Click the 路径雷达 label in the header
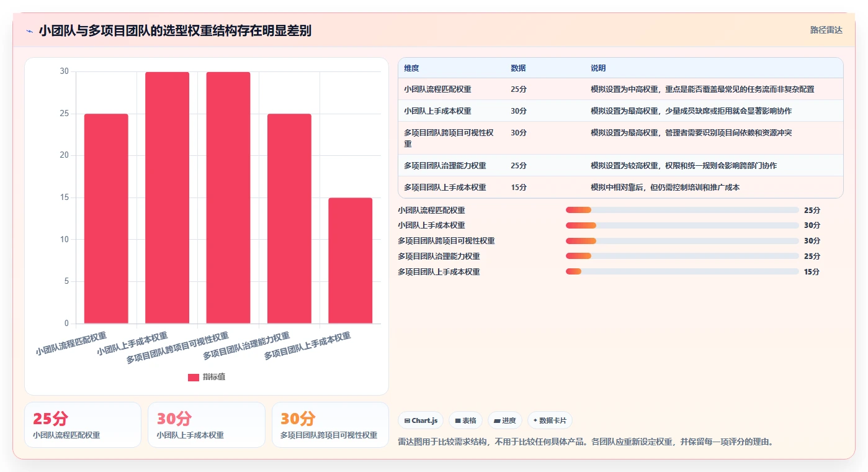The width and height of the screenshot is (868, 472). (826, 30)
